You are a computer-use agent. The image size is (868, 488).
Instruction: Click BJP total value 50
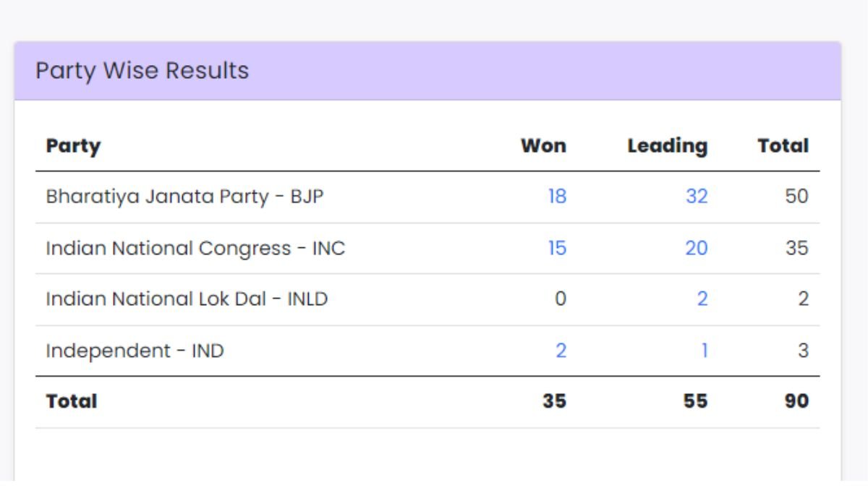[797, 197]
